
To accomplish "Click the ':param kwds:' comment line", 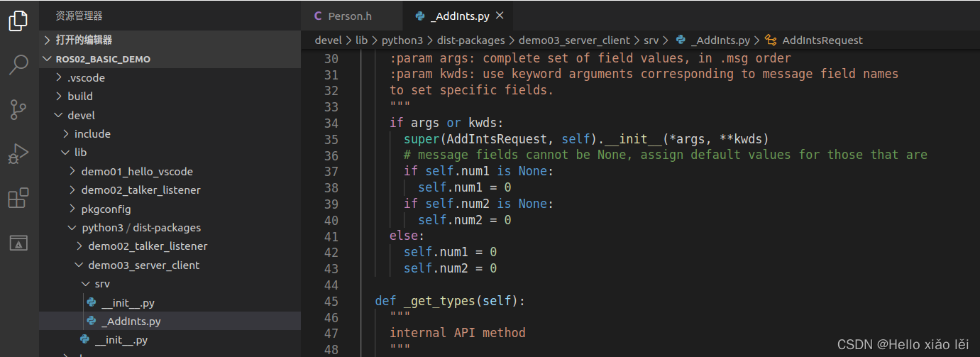I will (644, 74).
